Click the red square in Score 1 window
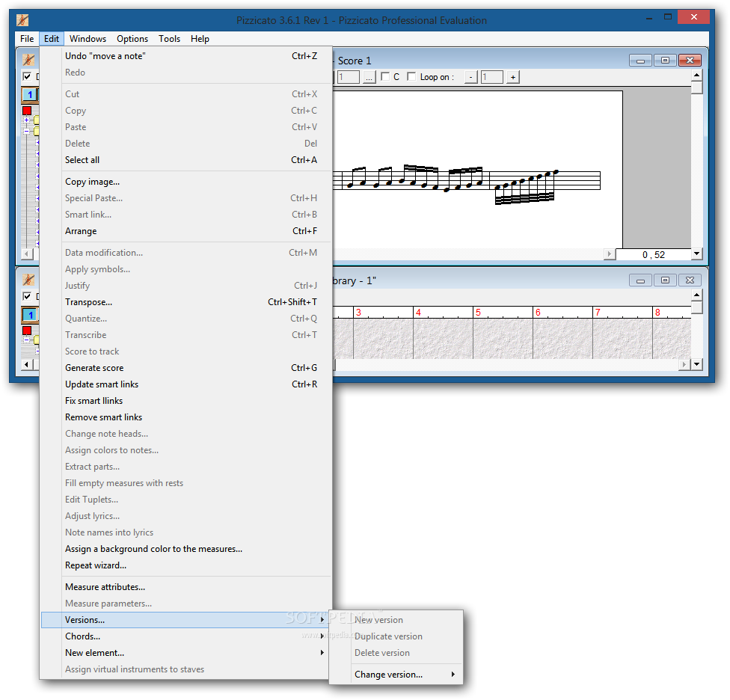 coord(27,110)
